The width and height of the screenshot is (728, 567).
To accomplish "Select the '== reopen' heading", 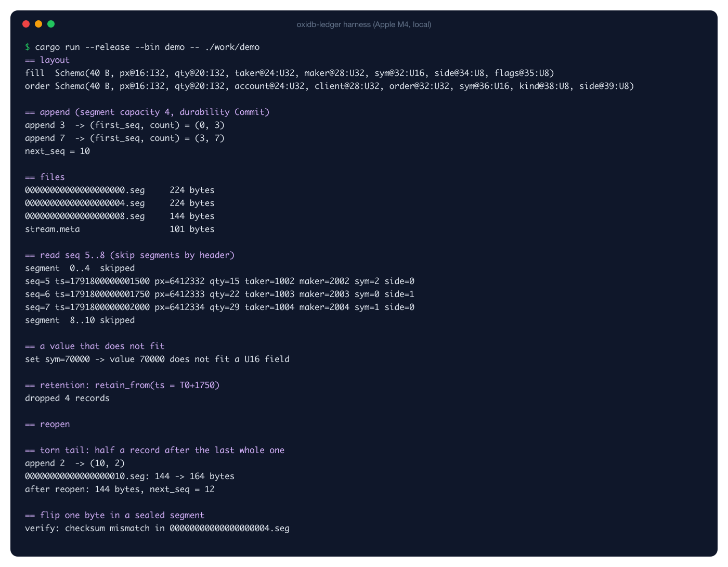I will pyautogui.click(x=47, y=424).
